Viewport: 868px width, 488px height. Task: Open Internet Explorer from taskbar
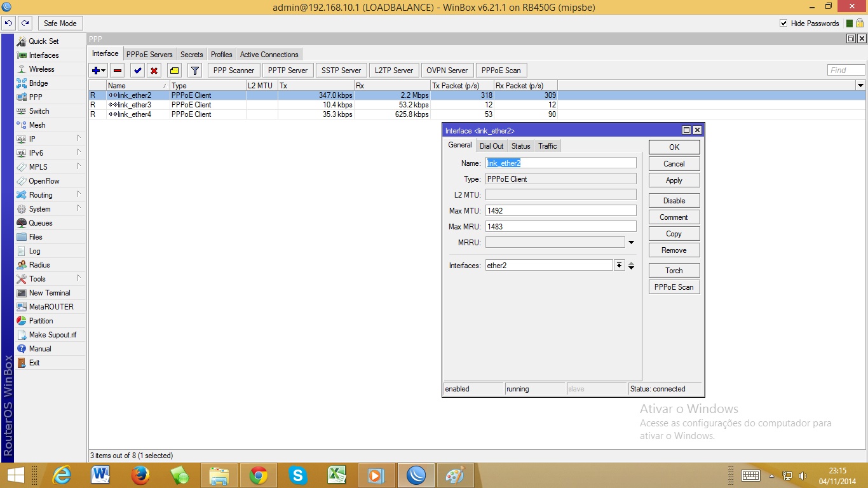point(62,475)
